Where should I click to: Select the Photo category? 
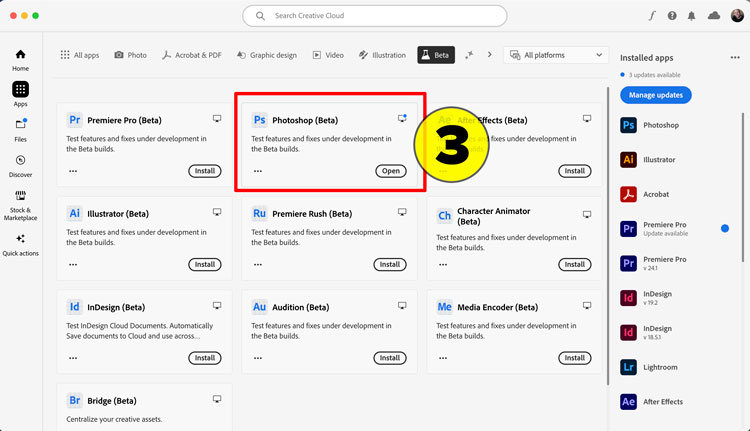(x=131, y=55)
